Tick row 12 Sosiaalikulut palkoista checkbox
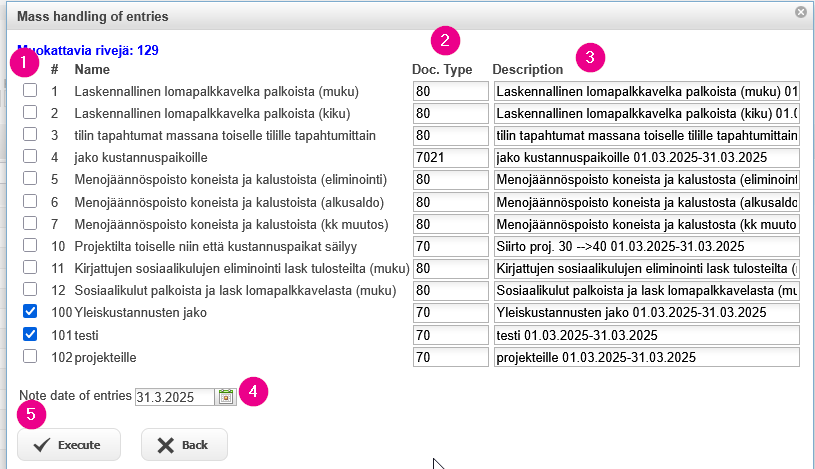Screen dimensions: 815x469 point(30,289)
